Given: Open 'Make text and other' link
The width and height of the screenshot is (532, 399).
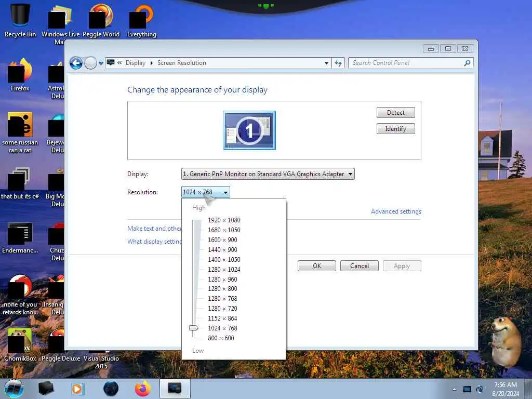Looking at the screenshot, I should [x=154, y=229].
